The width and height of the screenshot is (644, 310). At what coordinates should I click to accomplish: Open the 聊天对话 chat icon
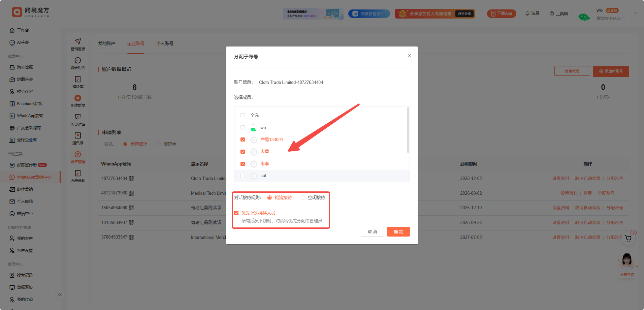[x=78, y=61]
